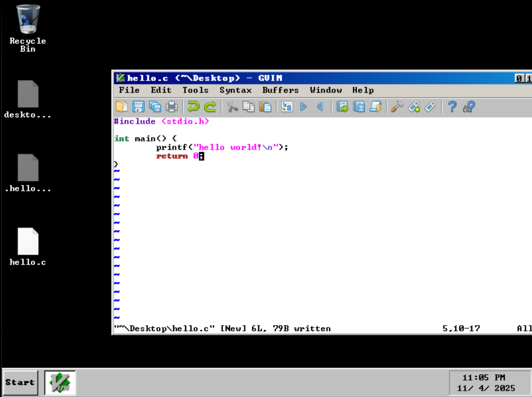Select the hello.c file on the desktop
Image resolution: width=532 pixels, height=397 pixels.
pos(28,246)
